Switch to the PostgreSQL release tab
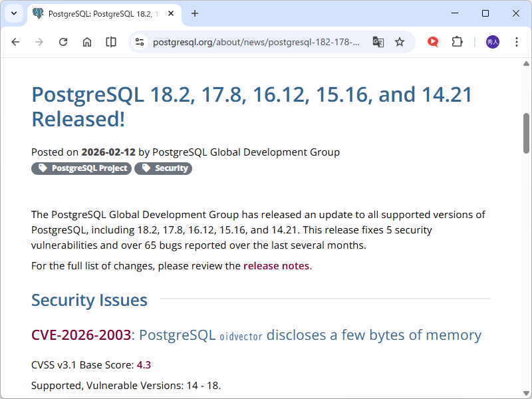This screenshot has width=532, height=399. tap(100, 13)
